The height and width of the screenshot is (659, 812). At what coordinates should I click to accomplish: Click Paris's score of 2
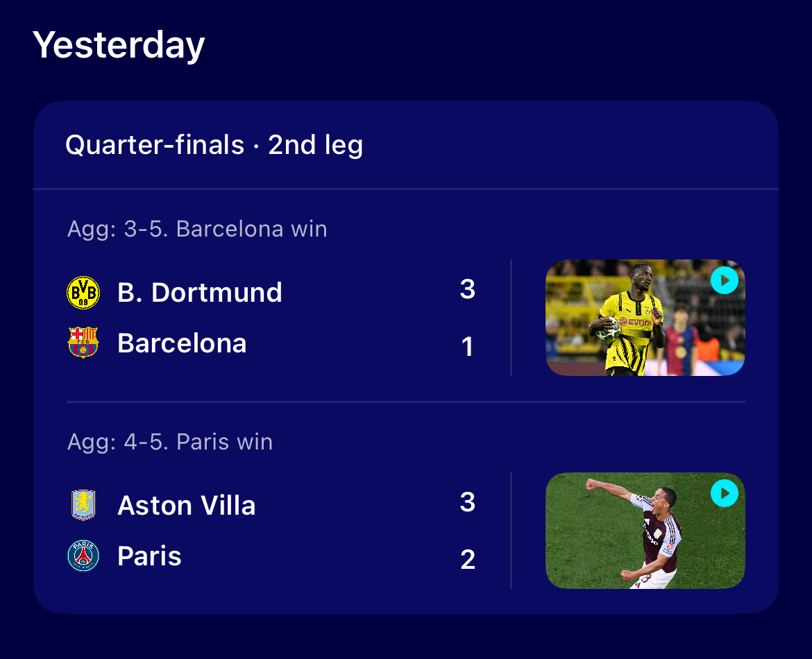(468, 560)
